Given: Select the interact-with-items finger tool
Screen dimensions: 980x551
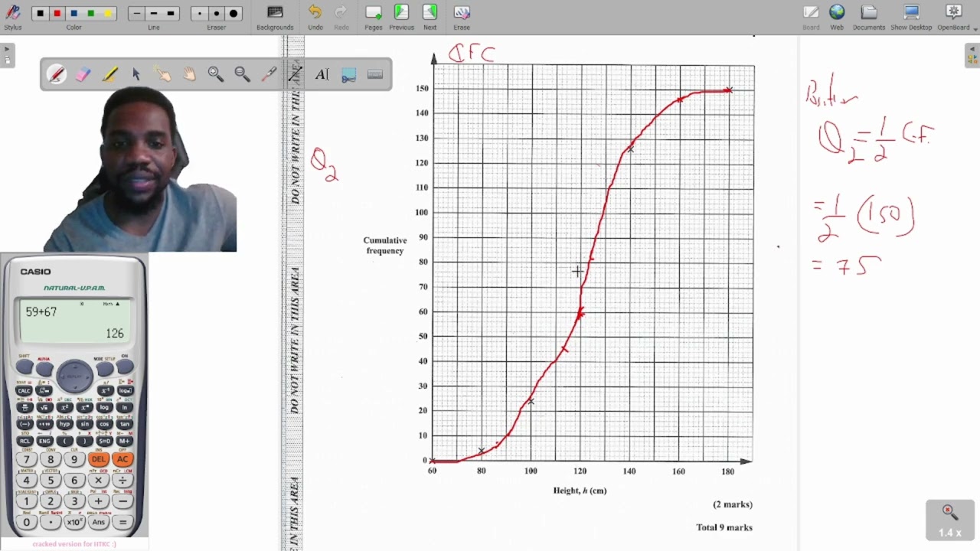Looking at the screenshot, I should pos(162,74).
